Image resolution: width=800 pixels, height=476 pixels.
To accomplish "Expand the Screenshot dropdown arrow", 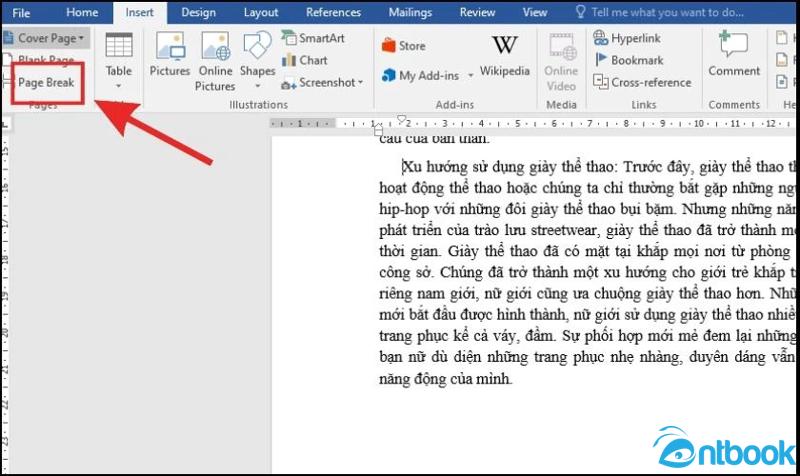I will click(x=361, y=82).
